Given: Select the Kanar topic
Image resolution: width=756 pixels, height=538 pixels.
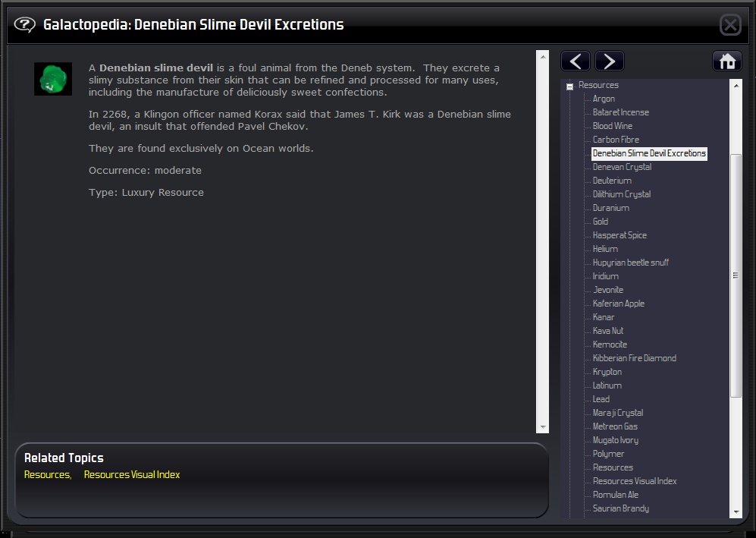Looking at the screenshot, I should pos(604,317).
